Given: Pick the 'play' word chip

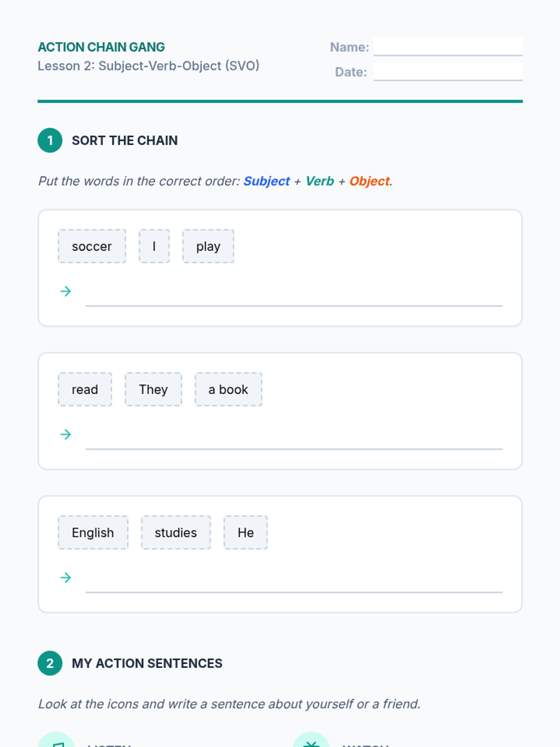Looking at the screenshot, I should tap(208, 247).
